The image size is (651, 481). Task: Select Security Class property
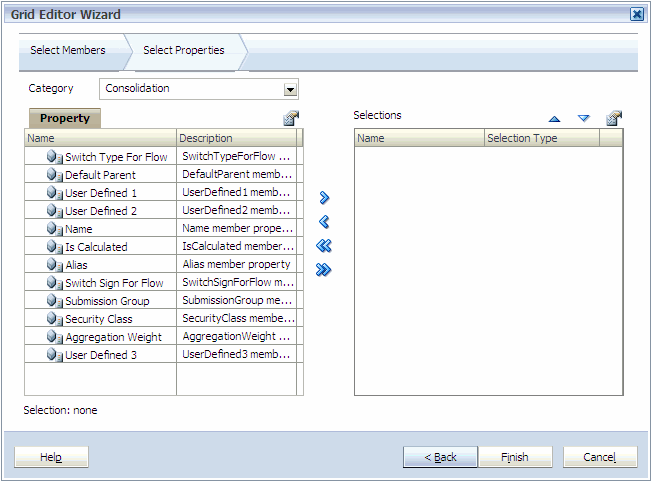pyautogui.click(x=99, y=319)
